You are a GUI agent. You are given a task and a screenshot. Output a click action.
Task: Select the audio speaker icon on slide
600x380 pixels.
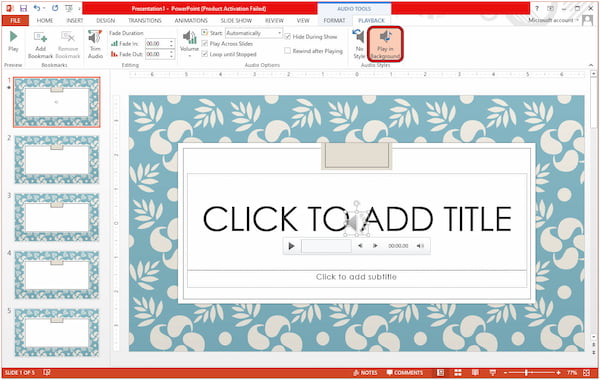click(356, 223)
